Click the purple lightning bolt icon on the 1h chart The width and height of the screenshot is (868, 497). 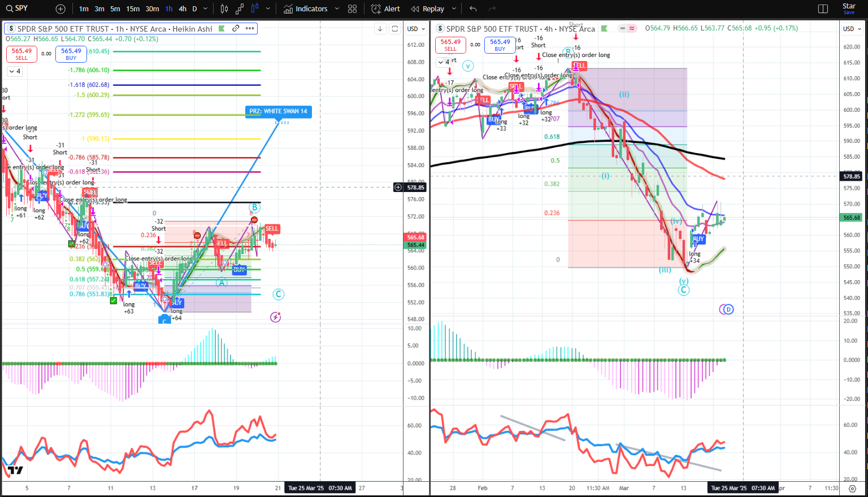276,317
